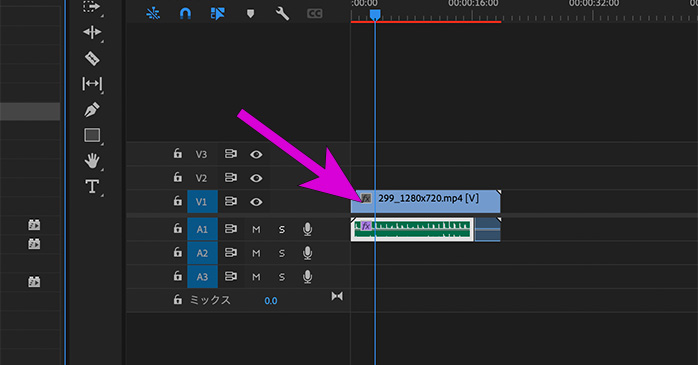The width and height of the screenshot is (698, 365).
Task: Toggle A3 audio track targeting
Action: (x=202, y=276)
